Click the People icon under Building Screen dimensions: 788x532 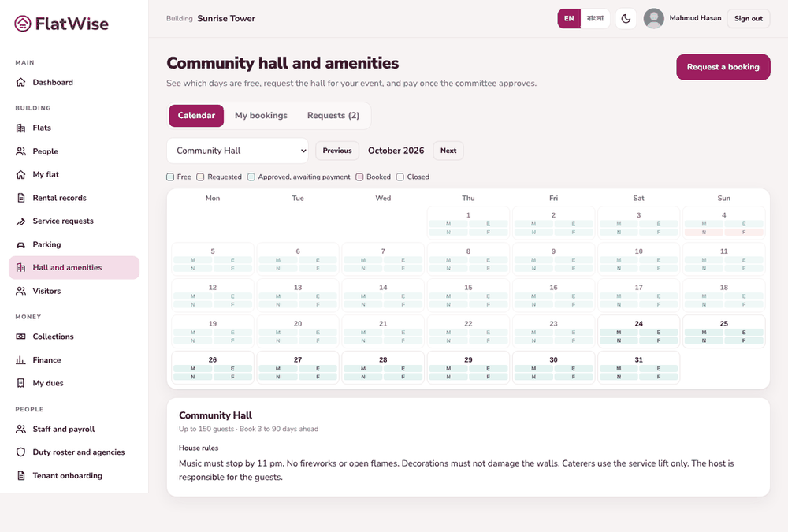[x=20, y=151]
